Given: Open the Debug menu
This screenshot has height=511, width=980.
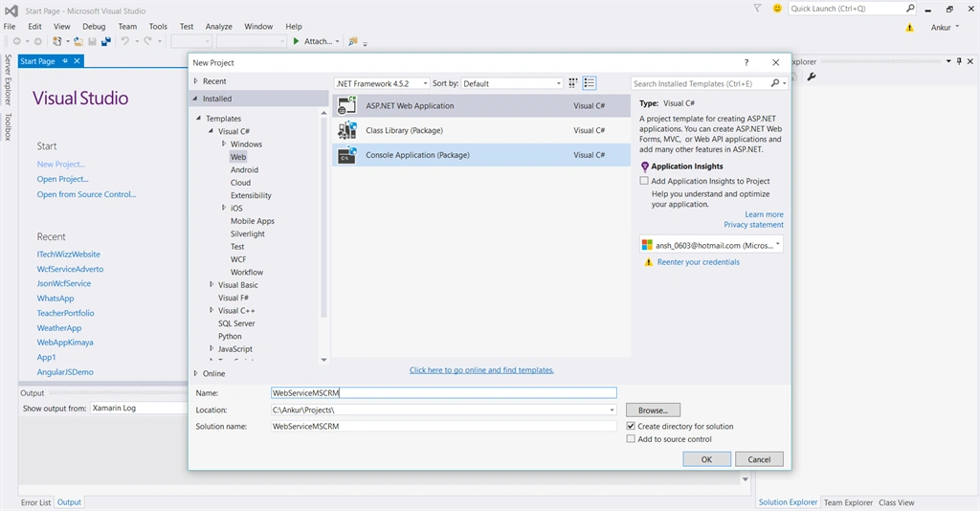Looking at the screenshot, I should pos(94,26).
